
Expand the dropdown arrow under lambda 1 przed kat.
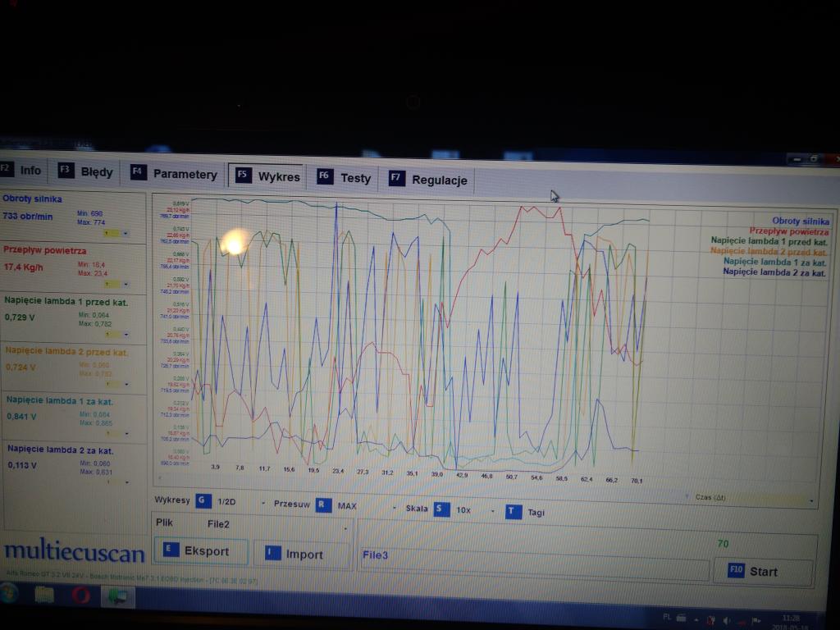126,335
